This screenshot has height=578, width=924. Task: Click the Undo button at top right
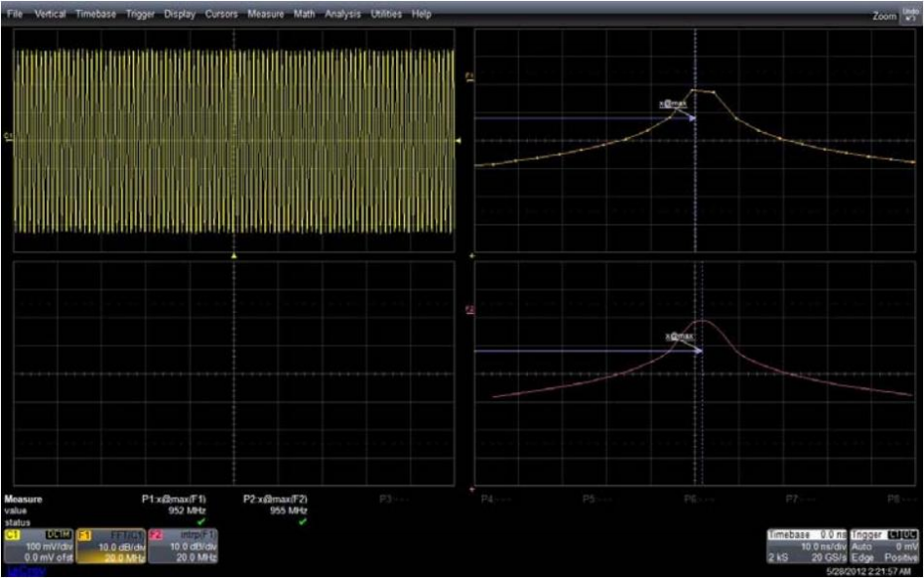tap(910, 15)
